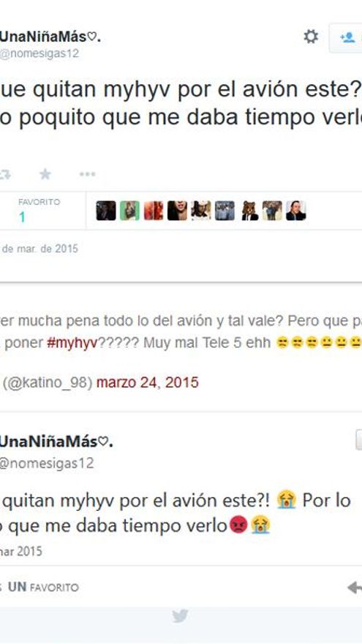
Task: Open UN FAVORITO stat in embedded tweet
Action: point(43,588)
